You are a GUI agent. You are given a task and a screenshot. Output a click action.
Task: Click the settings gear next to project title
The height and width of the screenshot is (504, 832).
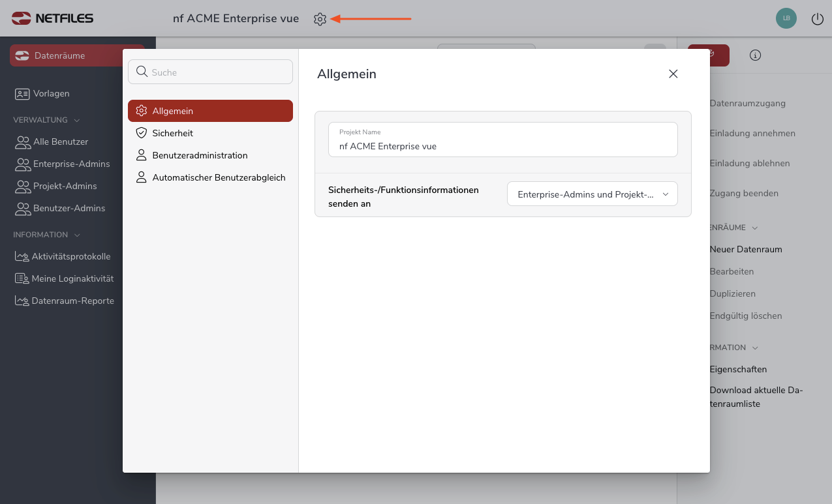coord(320,20)
